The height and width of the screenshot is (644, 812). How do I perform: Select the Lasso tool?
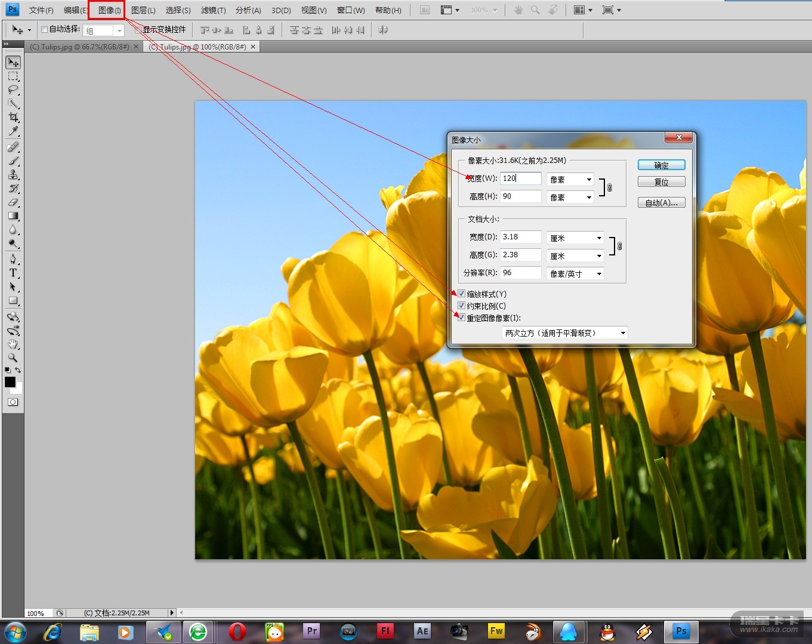tap(13, 90)
